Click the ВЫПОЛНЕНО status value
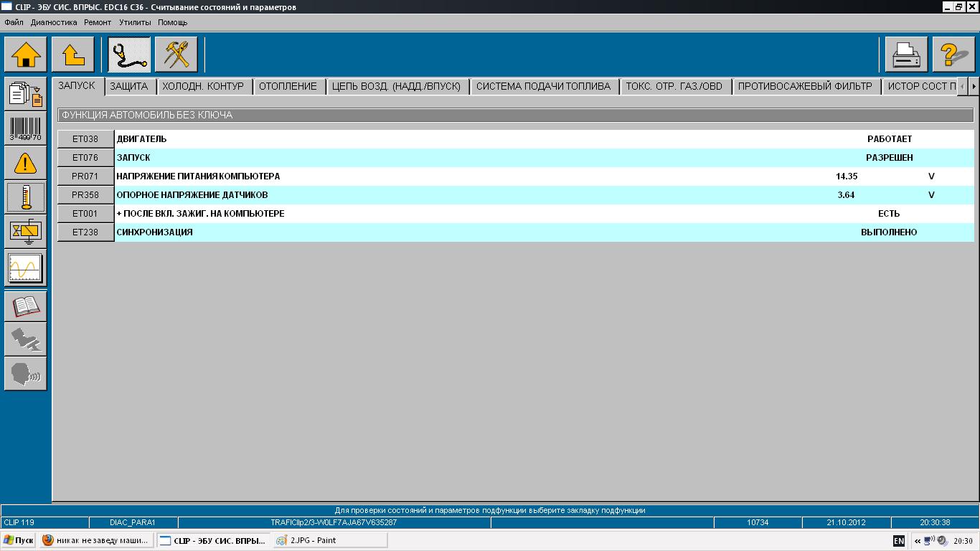980x551 pixels. pos(889,232)
